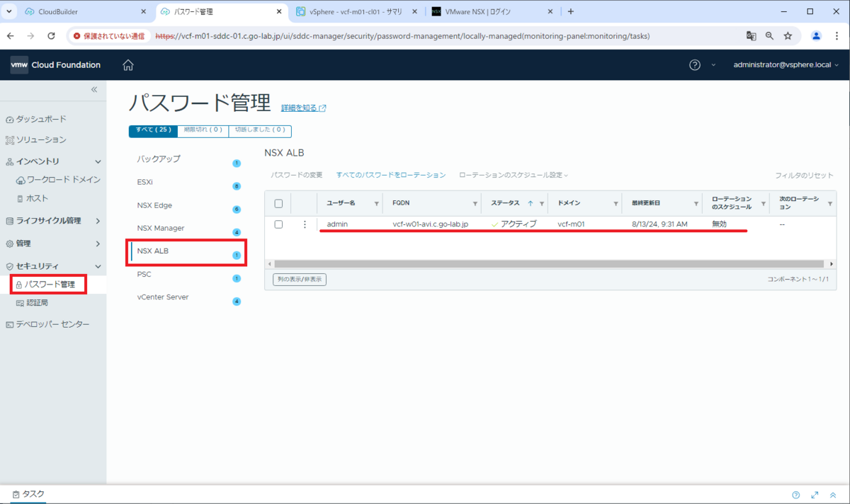Image resolution: width=850 pixels, height=504 pixels.
Task: Open ワークロード ドメイン in inventory
Action: coord(58,180)
